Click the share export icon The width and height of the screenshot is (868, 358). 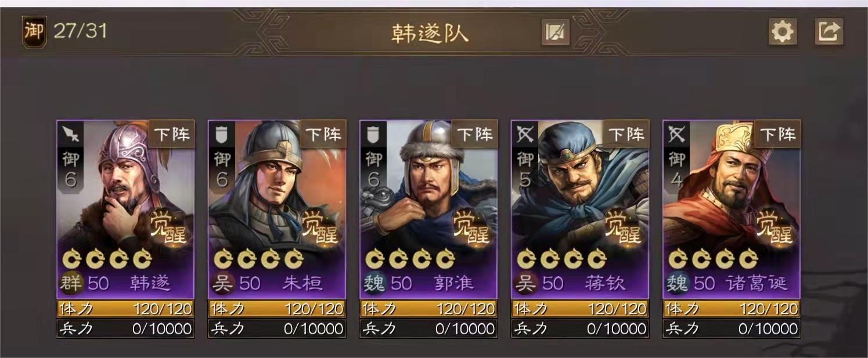[x=829, y=31]
